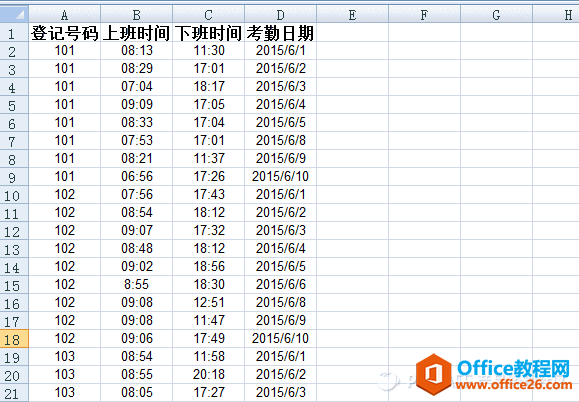Select cell with time 8:55
579x402 pixels.
click(136, 285)
